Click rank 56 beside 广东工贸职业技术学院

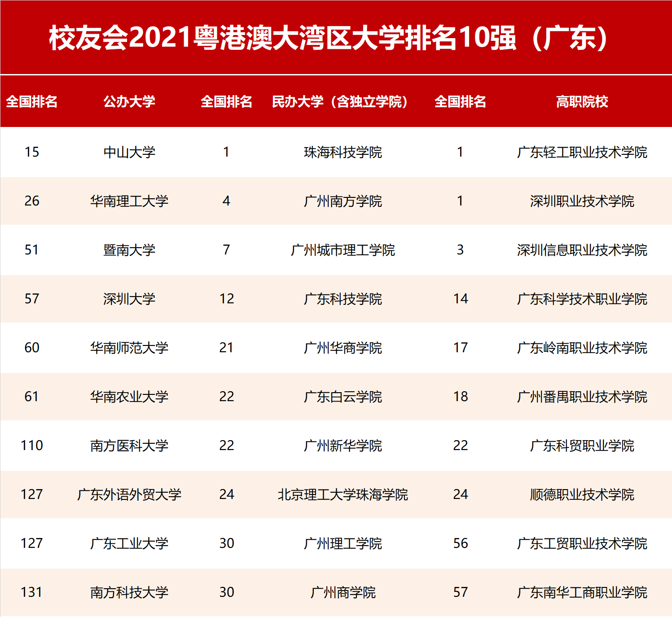pos(460,543)
